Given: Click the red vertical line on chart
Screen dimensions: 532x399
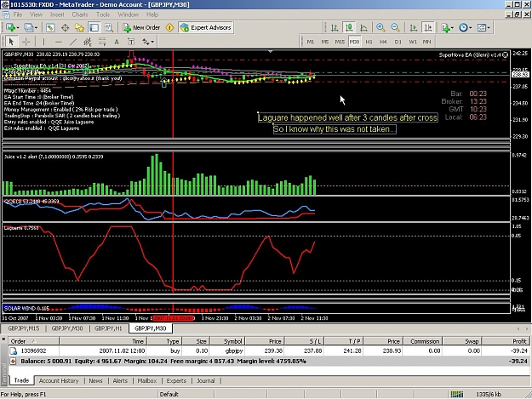Looking at the screenshot, I should [173, 102].
